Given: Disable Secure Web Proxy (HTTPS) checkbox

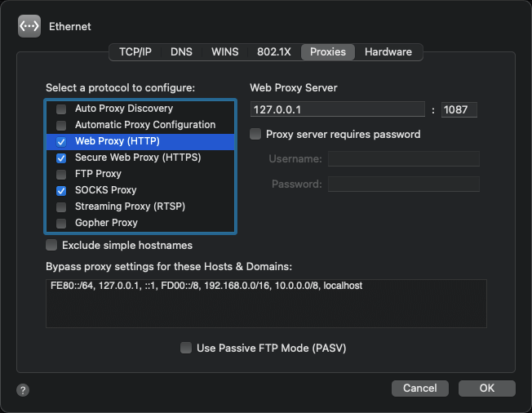Looking at the screenshot, I should point(61,158).
